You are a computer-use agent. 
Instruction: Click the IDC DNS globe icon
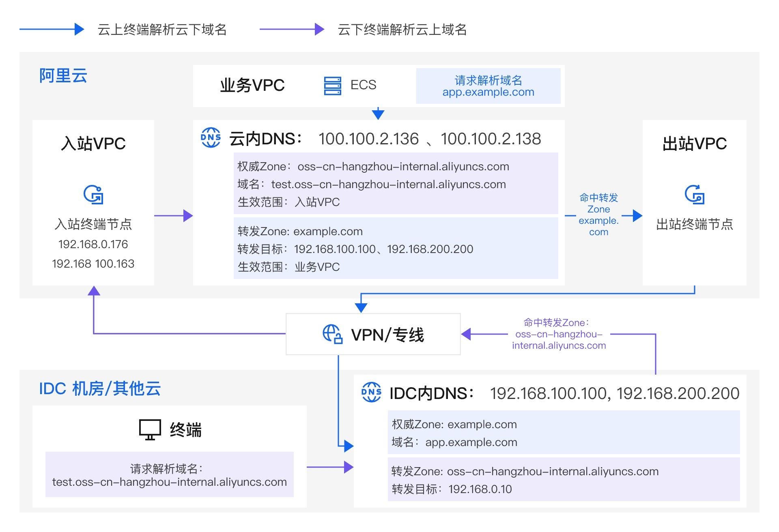coord(371,392)
